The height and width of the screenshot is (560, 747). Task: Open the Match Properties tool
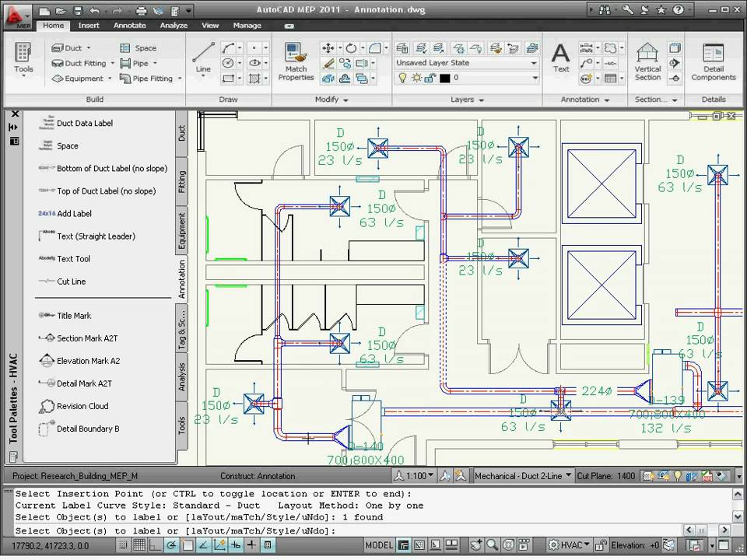pos(296,61)
